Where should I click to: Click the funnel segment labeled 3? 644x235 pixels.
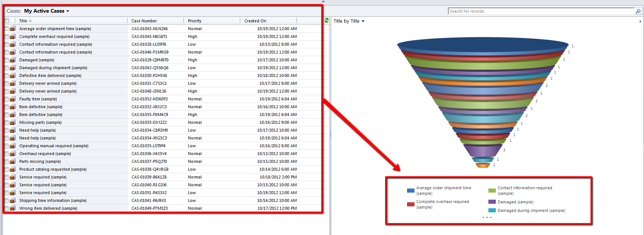point(482,150)
